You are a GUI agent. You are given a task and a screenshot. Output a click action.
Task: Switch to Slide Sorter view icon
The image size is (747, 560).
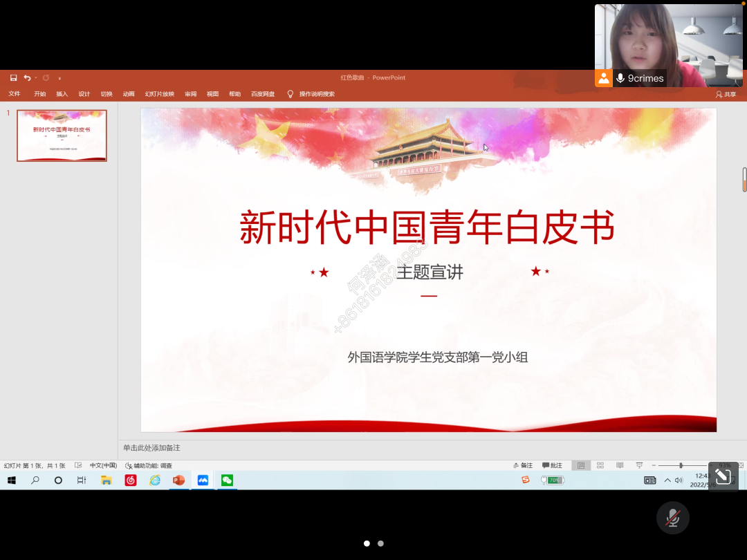coord(600,465)
